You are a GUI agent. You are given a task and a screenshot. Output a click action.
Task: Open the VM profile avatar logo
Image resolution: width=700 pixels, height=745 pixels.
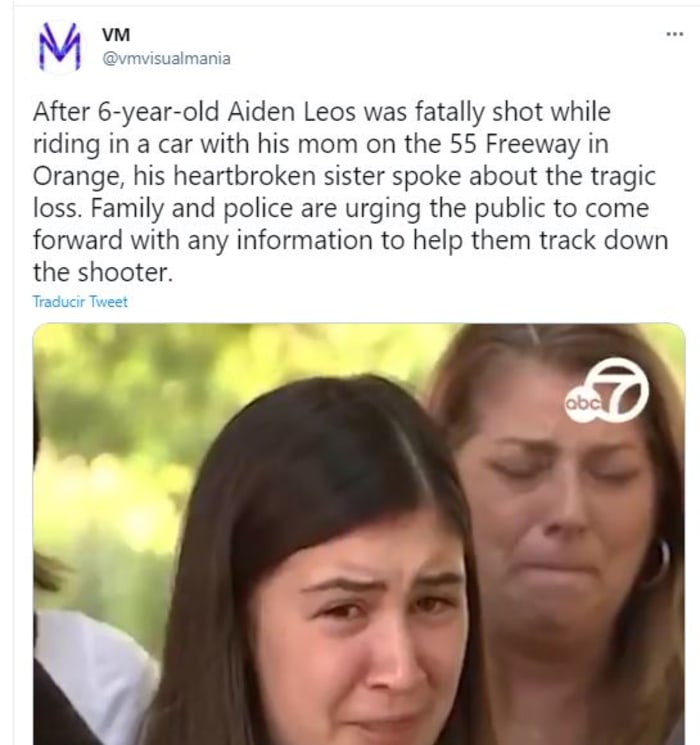60,47
